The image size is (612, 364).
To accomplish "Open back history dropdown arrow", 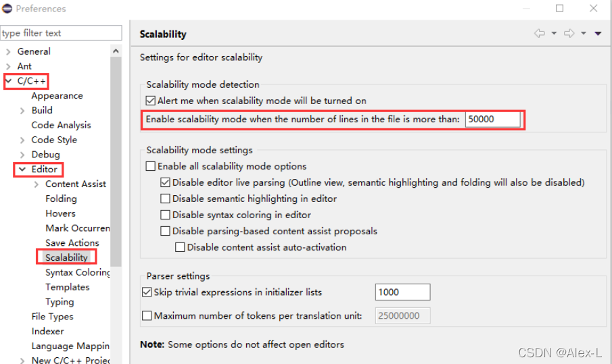I will pyautogui.click(x=554, y=33).
